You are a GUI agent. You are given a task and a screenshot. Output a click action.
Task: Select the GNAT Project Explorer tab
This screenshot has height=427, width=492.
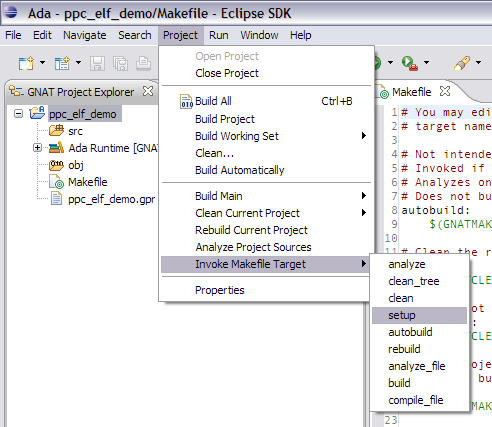coord(80,92)
